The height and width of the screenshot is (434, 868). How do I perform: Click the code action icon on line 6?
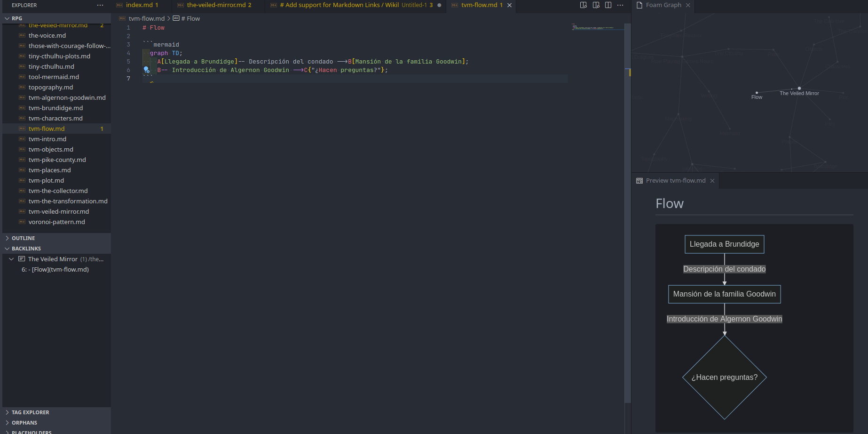tap(146, 70)
